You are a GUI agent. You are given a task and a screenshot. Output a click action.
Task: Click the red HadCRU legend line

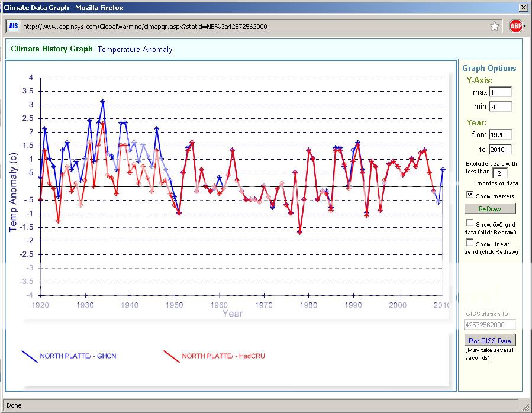171,356
